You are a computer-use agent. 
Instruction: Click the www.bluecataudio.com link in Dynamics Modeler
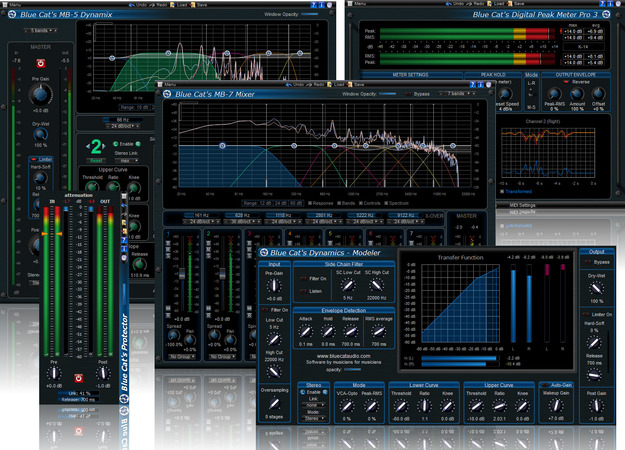tap(344, 356)
